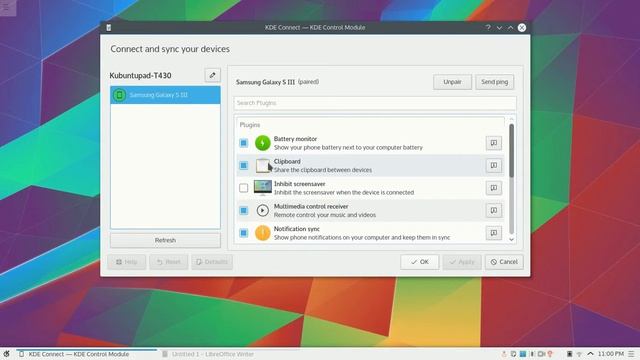Disable the Clipboard plugin checkbox
Viewport: 640px width, 360px height.
click(x=244, y=165)
